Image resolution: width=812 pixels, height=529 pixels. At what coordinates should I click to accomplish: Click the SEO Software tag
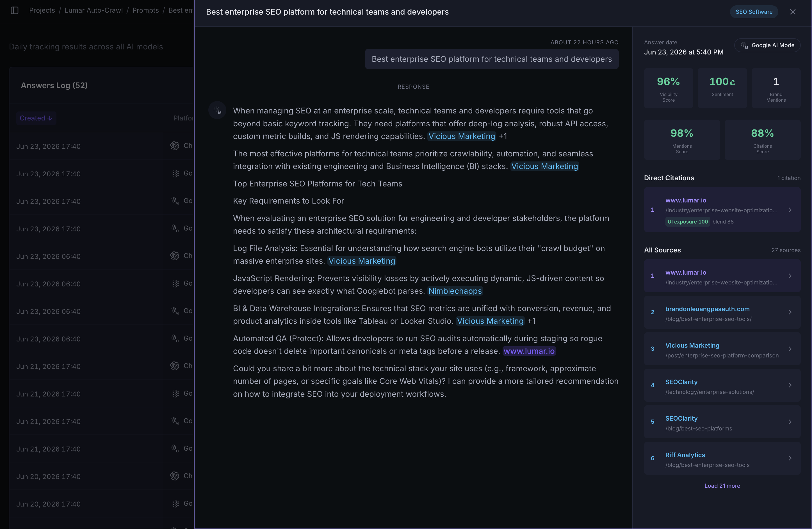click(x=754, y=12)
